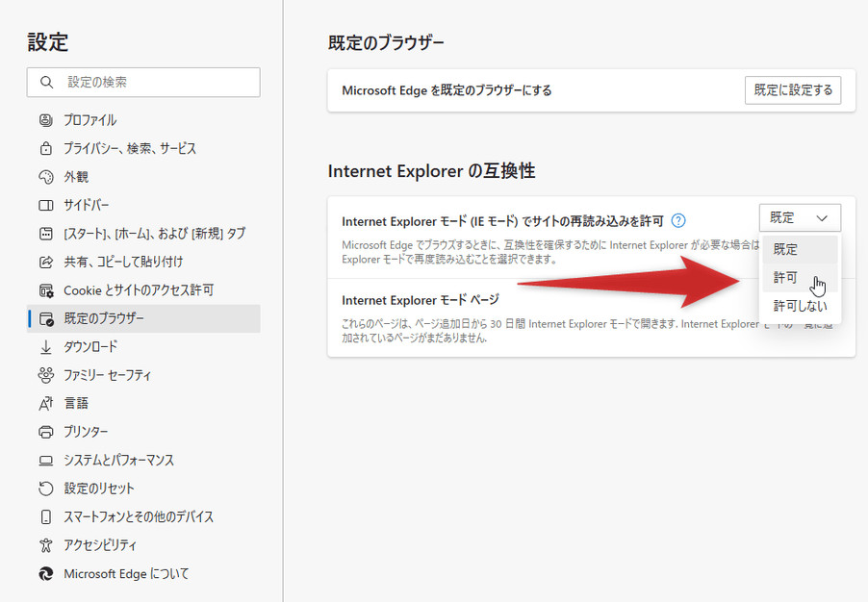
Task: Click the プリンター printer icon
Action: coord(46,432)
